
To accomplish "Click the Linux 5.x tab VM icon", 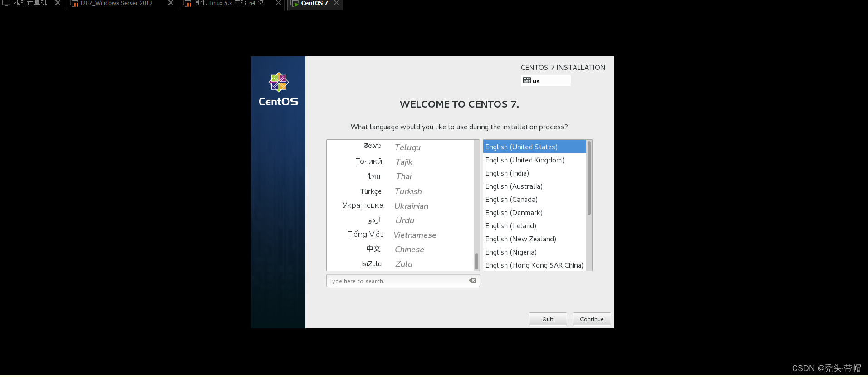I will tap(187, 3).
